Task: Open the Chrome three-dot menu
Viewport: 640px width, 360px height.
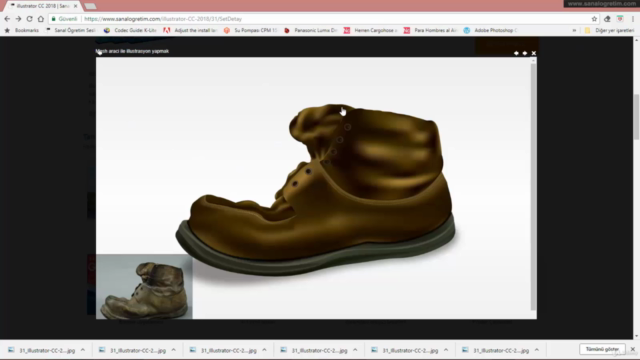Action: pos(633,19)
